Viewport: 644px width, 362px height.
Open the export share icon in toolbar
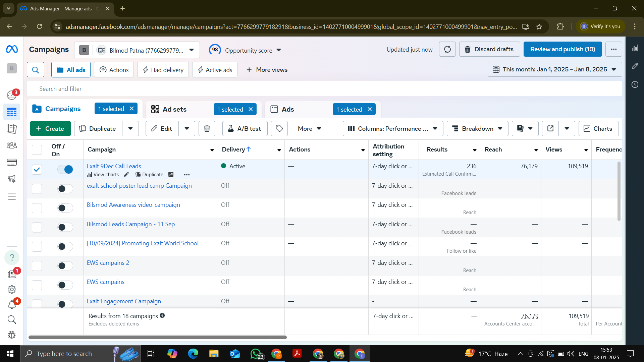550,129
